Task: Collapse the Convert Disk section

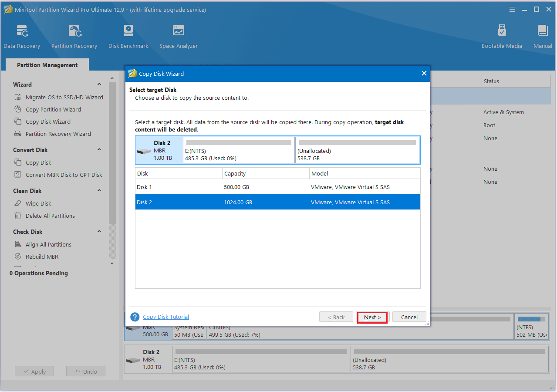Action: pyautogui.click(x=99, y=149)
